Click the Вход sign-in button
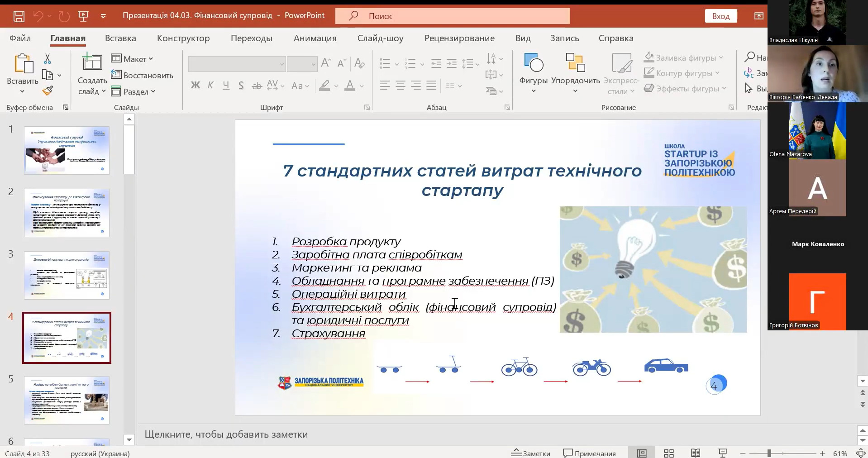The height and width of the screenshot is (458, 868). point(720,16)
